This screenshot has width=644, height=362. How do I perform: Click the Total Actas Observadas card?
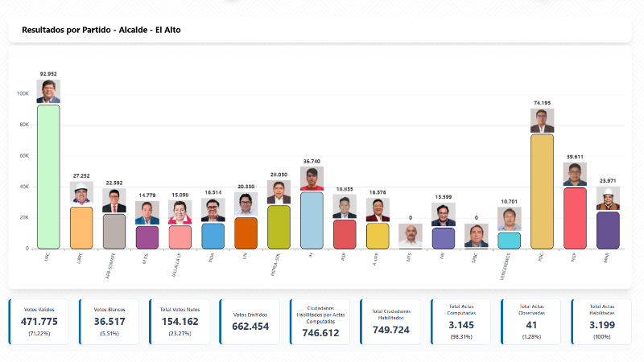point(531,322)
